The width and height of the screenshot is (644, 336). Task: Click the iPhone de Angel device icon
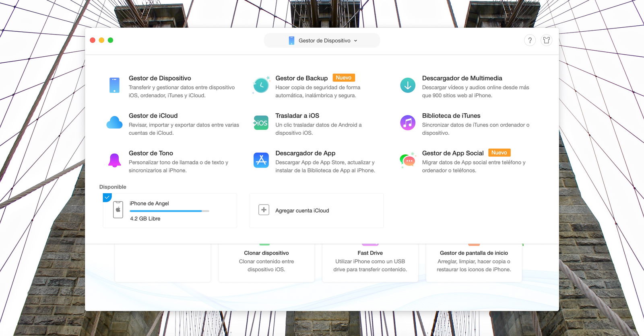[118, 210]
